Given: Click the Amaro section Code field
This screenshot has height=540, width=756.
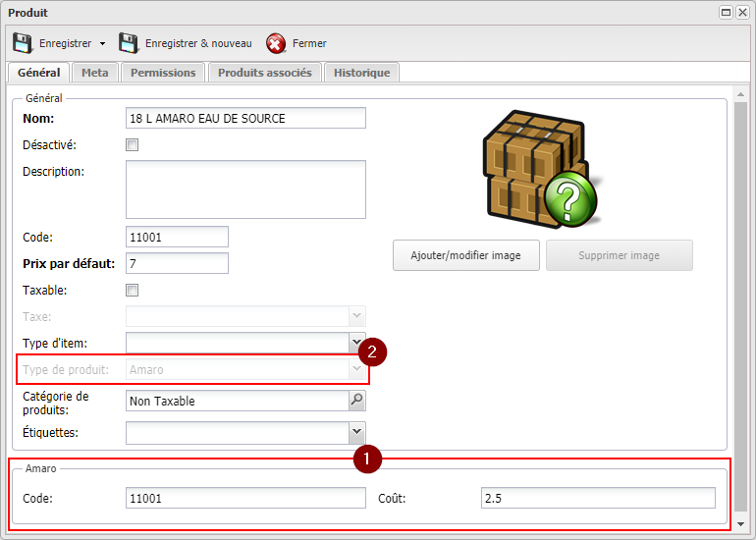Looking at the screenshot, I should pos(245,498).
